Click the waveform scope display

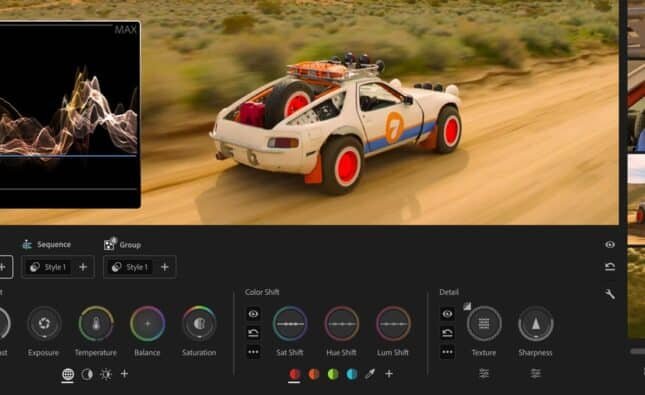70,114
